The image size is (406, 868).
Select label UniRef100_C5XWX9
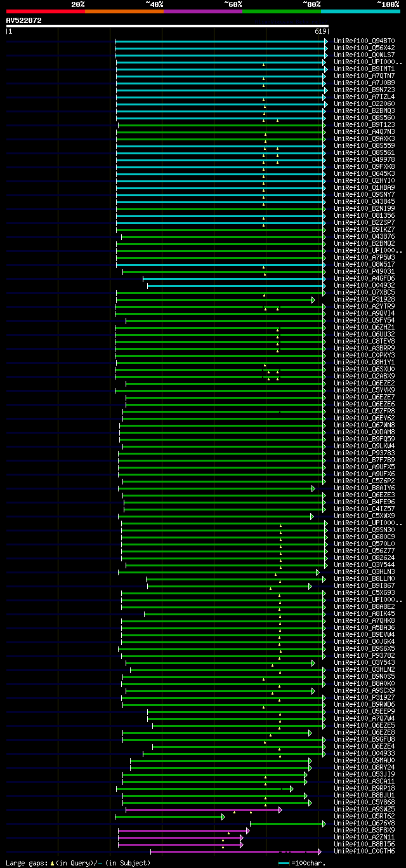tap(364, 516)
